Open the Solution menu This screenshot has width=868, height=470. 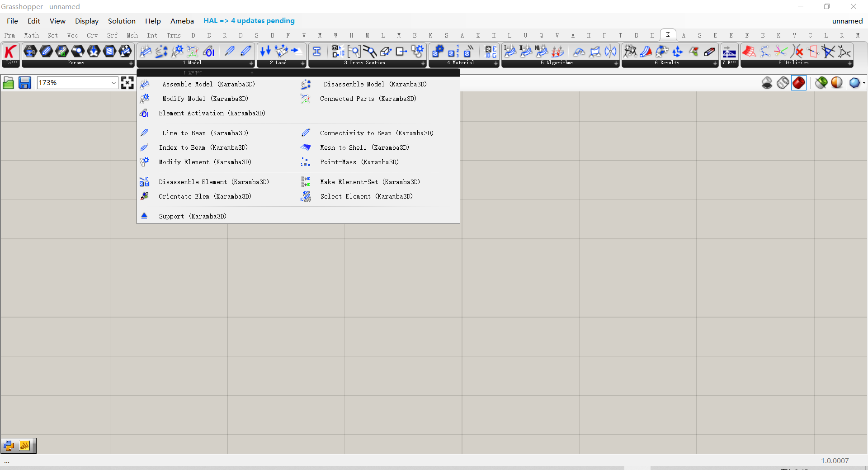(122, 21)
